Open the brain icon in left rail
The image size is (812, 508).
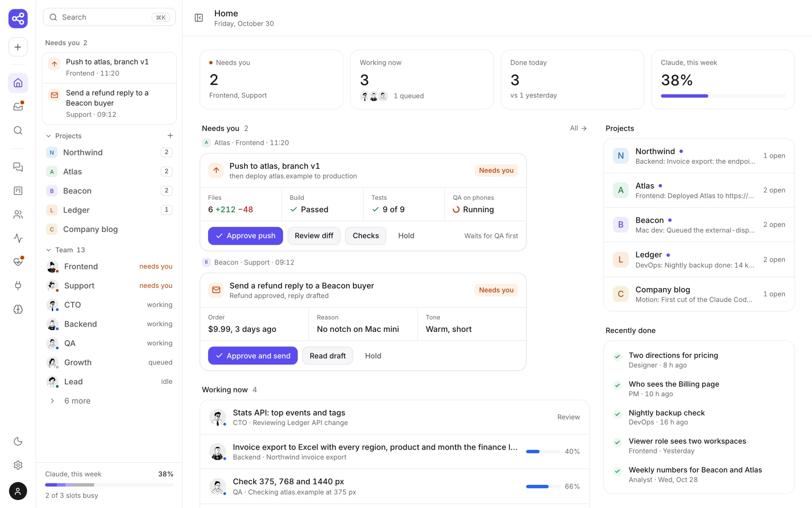[x=18, y=309]
